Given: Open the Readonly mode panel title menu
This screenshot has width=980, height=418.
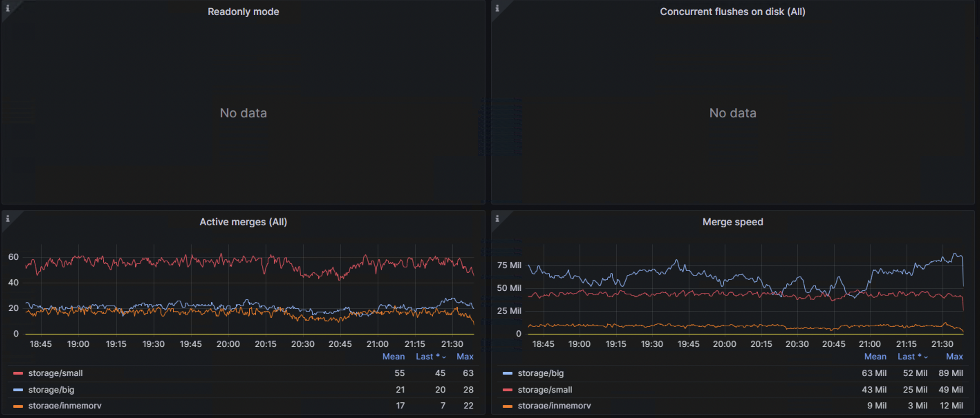Looking at the screenshot, I should coord(243,11).
